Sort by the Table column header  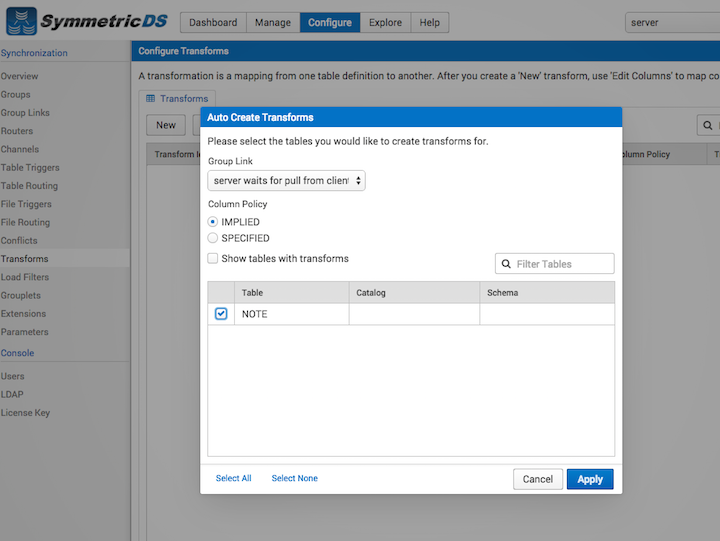tap(292, 293)
